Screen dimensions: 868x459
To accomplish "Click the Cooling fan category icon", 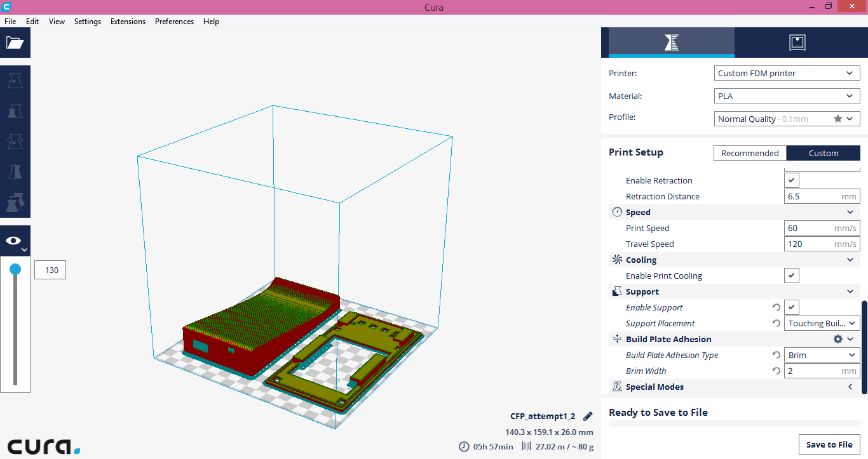I will coord(617,260).
